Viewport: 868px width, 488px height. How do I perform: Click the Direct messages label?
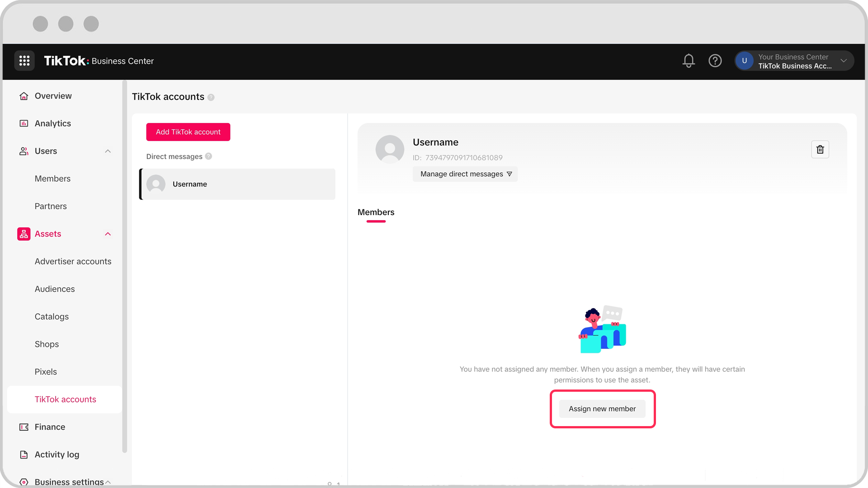(x=174, y=156)
